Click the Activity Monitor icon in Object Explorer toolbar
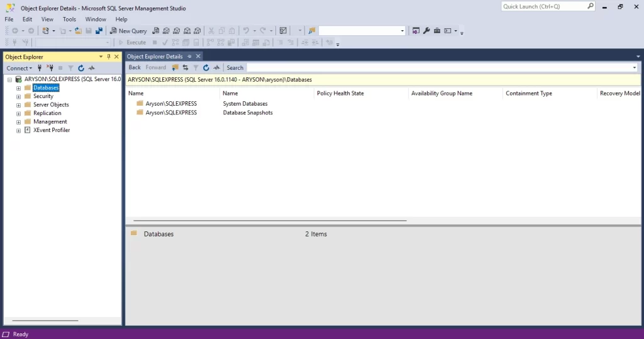Image resolution: width=644 pixels, height=339 pixels. (92, 68)
